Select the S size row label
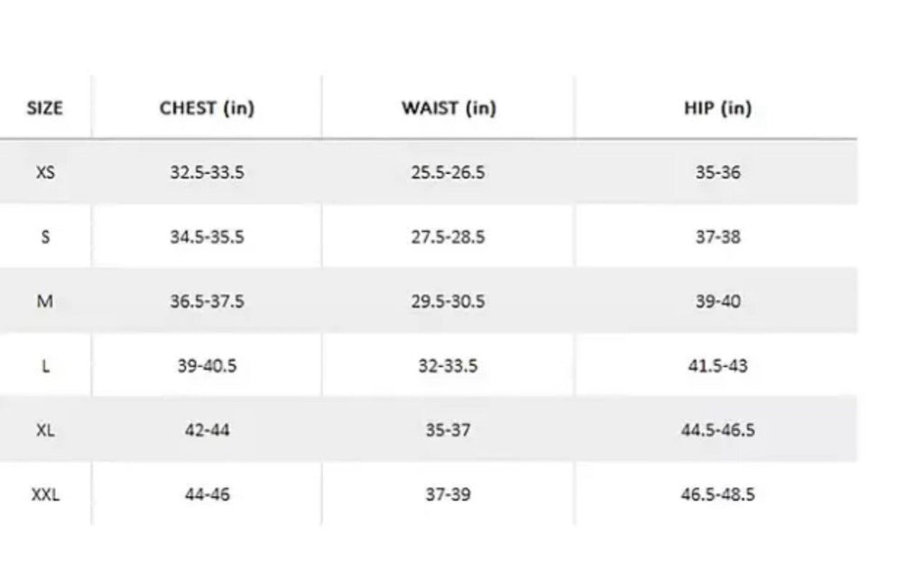 [45, 236]
